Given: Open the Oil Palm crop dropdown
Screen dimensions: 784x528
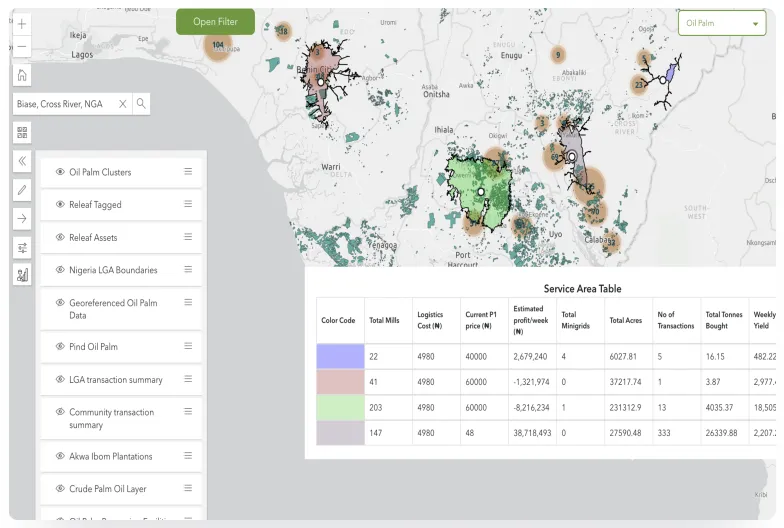Looking at the screenshot, I should pos(722,23).
